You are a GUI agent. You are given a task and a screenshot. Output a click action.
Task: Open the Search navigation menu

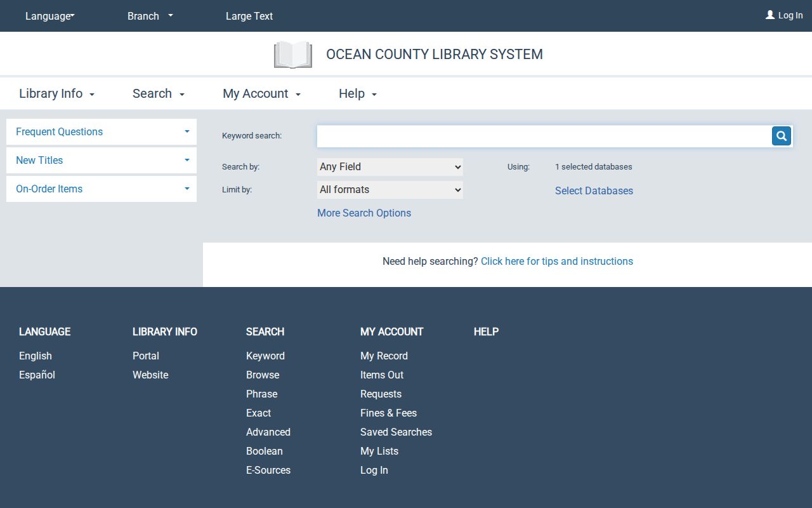click(x=159, y=93)
